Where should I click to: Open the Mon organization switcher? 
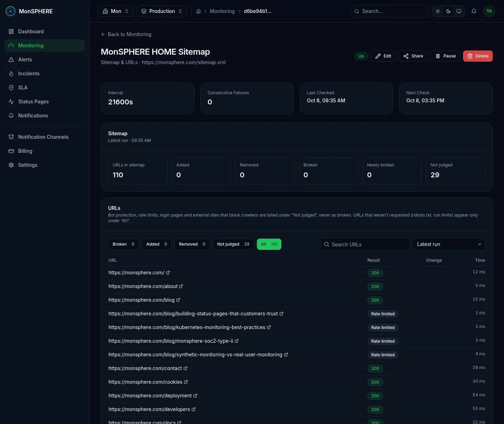point(116,11)
